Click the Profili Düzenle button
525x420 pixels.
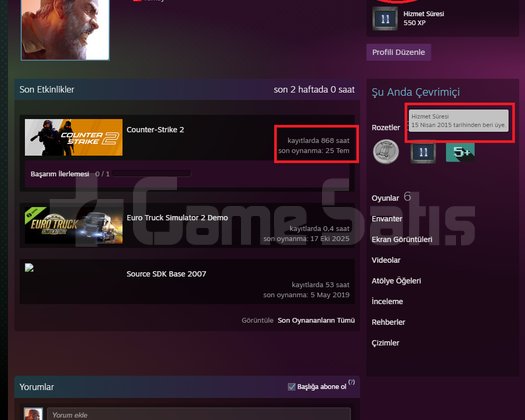click(398, 52)
